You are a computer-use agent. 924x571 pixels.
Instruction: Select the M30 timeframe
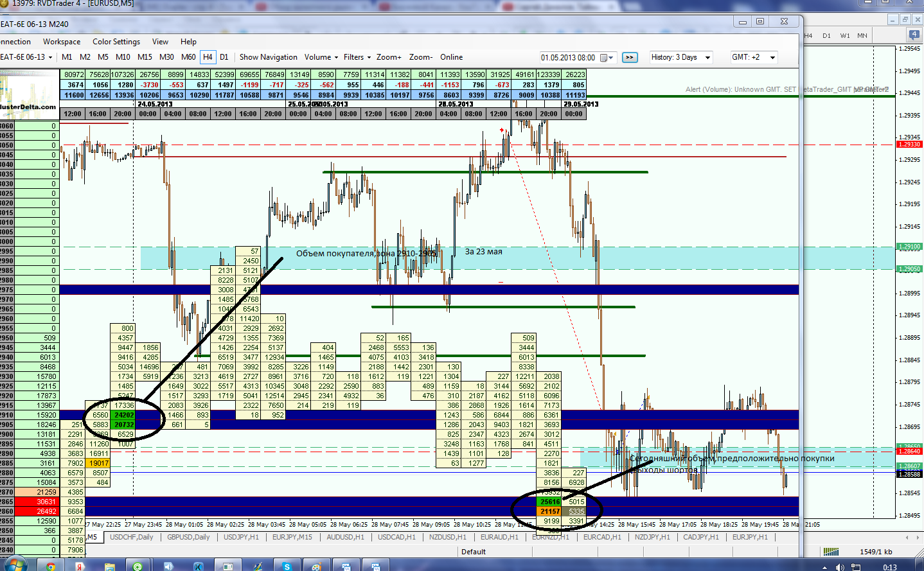[166, 57]
